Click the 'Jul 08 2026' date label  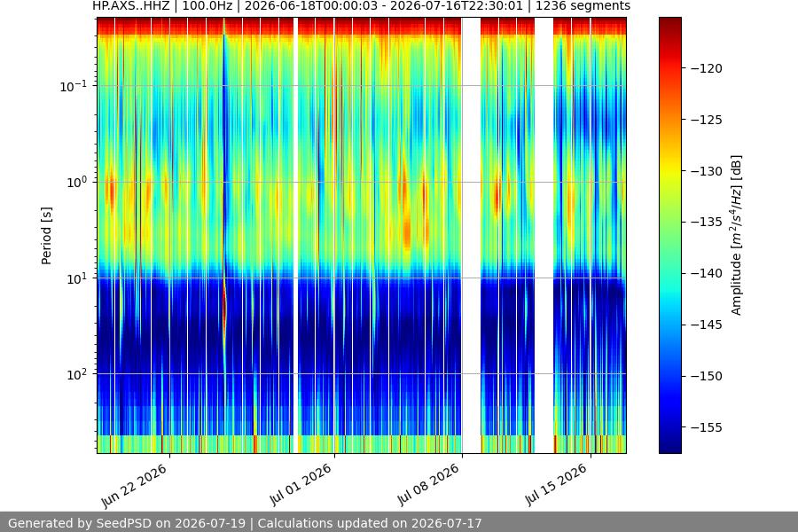click(428, 485)
